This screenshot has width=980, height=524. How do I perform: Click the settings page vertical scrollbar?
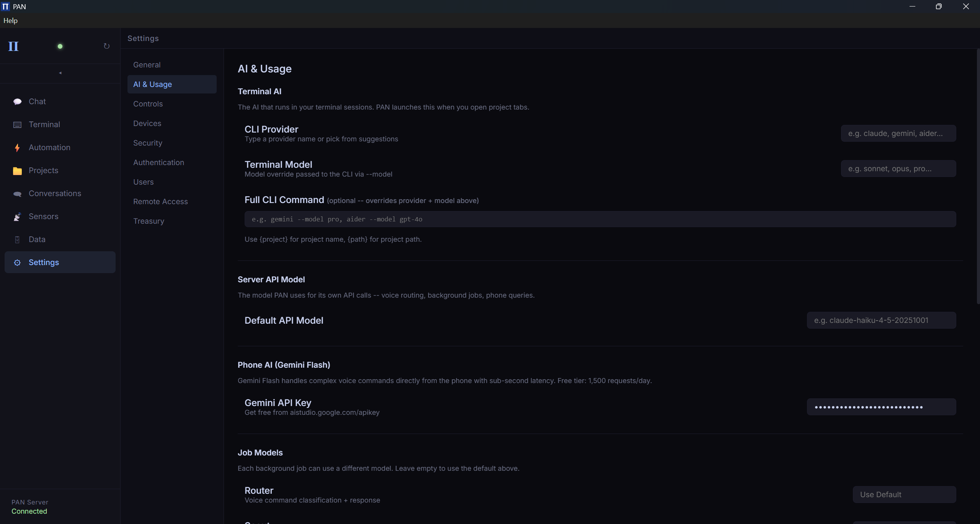tap(978, 176)
